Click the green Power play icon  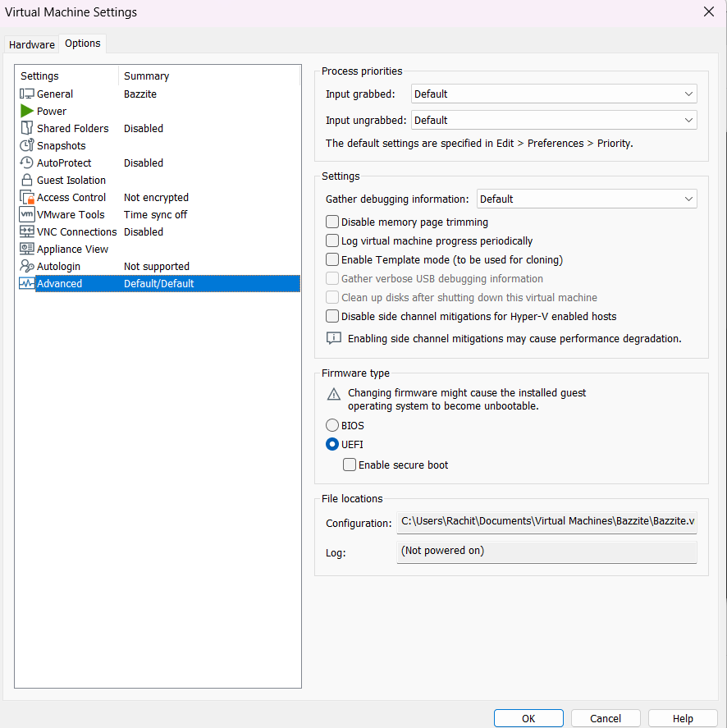click(27, 111)
